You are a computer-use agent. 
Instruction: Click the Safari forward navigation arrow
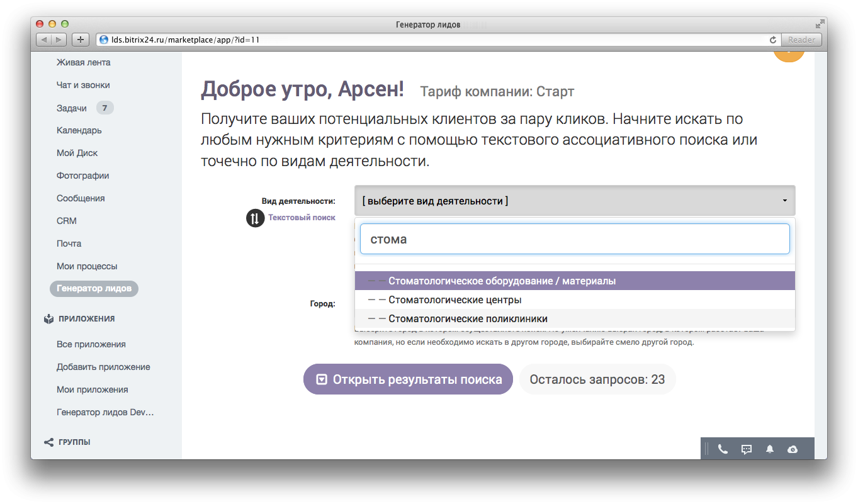click(59, 40)
